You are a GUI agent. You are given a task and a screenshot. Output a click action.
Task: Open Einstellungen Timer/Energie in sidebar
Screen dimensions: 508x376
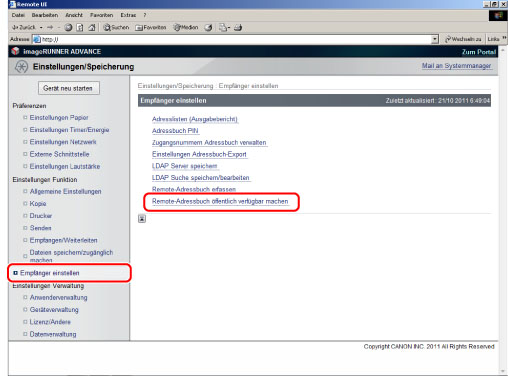click(69, 130)
